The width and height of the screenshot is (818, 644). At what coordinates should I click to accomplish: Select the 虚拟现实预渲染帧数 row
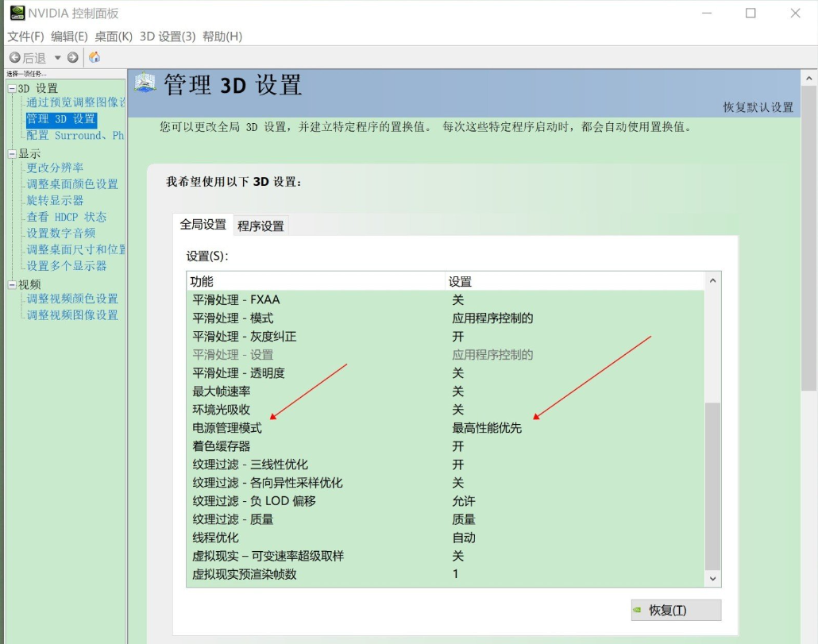446,574
